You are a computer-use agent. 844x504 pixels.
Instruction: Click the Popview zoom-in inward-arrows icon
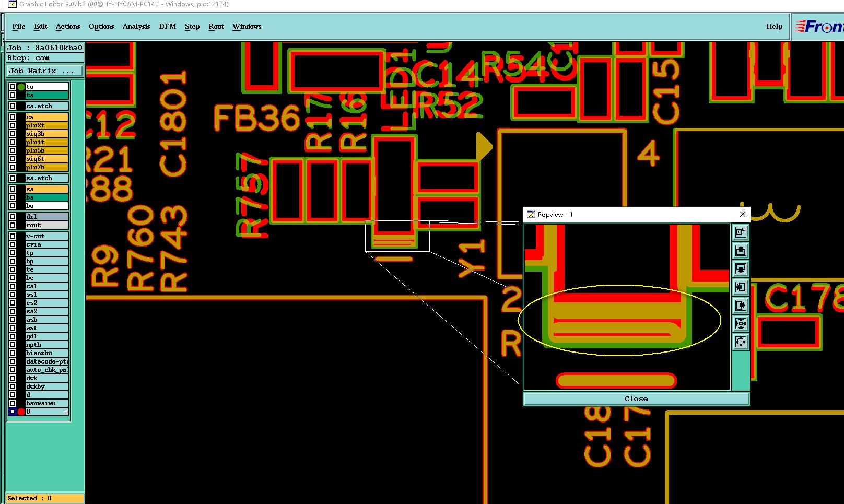tap(741, 323)
